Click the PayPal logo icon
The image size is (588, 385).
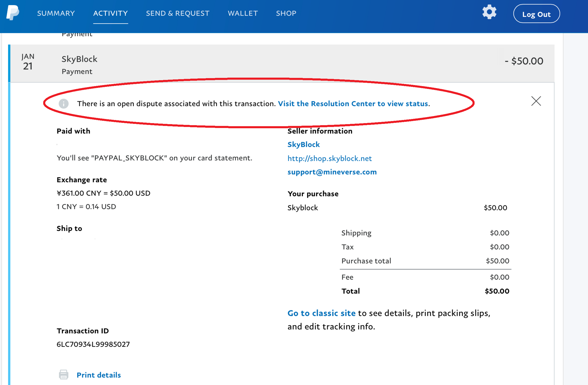pos(13,13)
